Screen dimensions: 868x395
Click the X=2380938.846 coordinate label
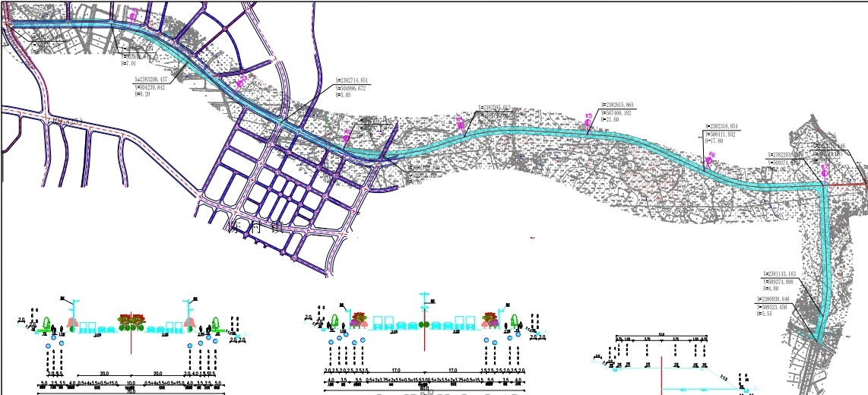tap(789, 299)
